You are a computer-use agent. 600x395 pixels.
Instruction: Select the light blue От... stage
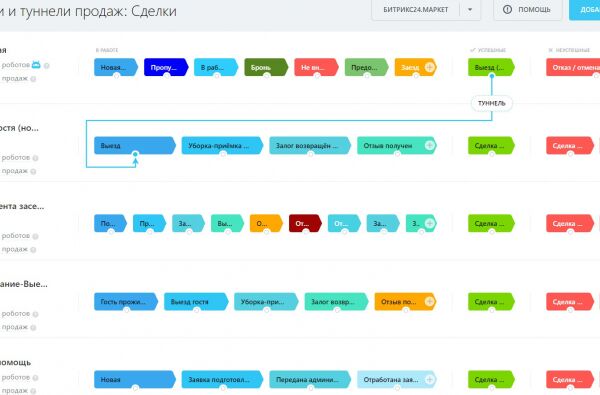pos(344,224)
